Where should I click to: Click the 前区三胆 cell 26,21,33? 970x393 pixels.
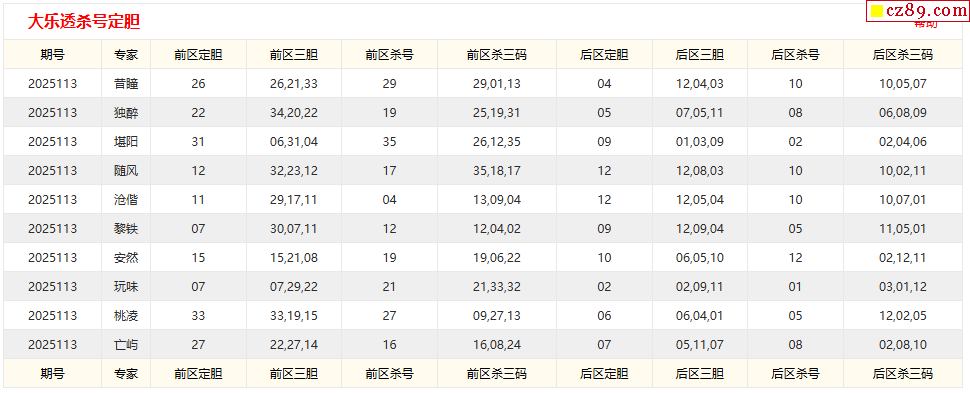click(294, 84)
